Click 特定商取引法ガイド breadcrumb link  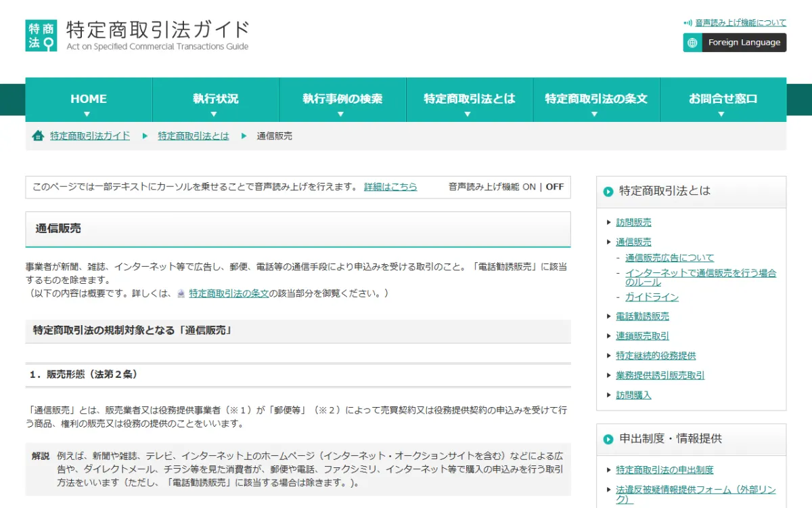click(x=90, y=136)
